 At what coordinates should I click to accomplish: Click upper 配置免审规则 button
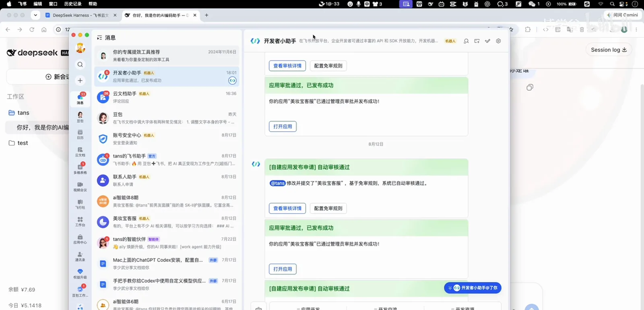coord(328,66)
